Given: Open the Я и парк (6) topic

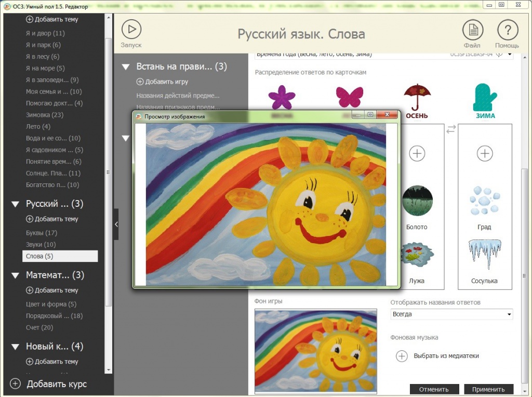Looking at the screenshot, I should coord(43,45).
